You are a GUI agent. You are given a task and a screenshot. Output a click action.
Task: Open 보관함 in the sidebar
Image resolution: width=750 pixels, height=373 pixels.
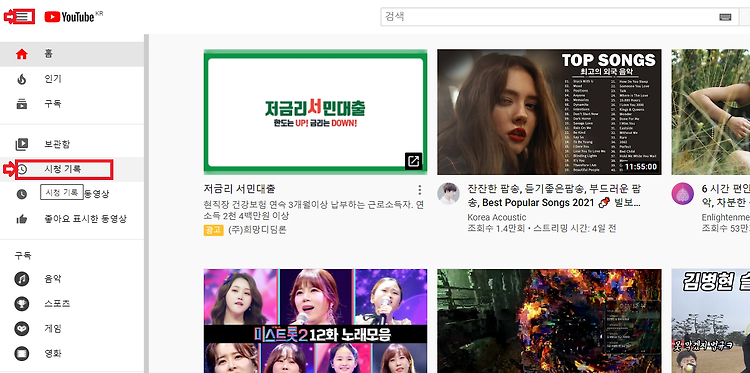72,144
